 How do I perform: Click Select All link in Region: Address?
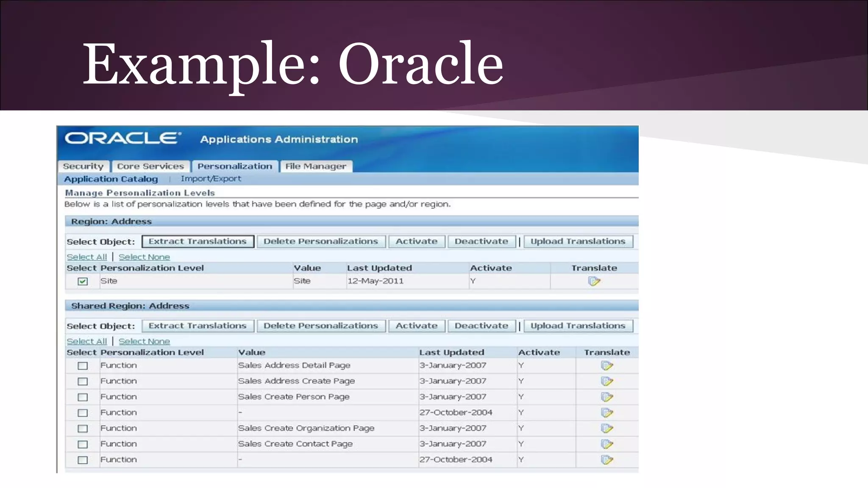click(87, 257)
